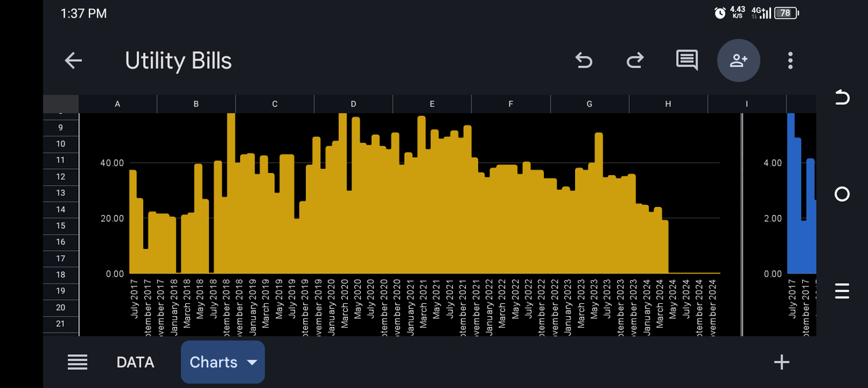The width and height of the screenshot is (868, 388).
Task: Select the Charts sheet tab
Action: [222, 362]
